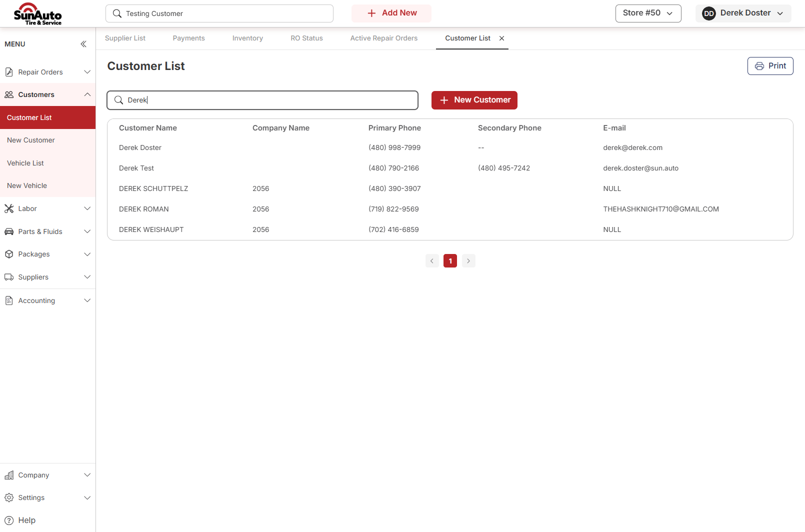Screen dimensions: 805x532
Task: Click the Company building icon
Action: (9, 475)
